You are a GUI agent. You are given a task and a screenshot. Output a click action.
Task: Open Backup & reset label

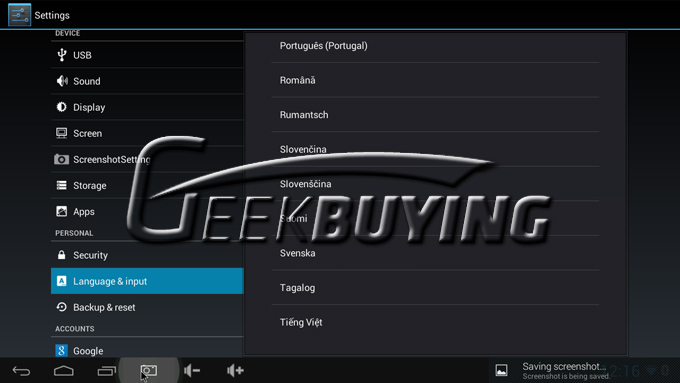104,307
